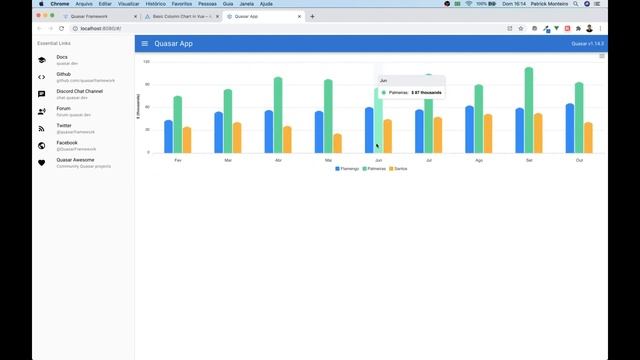The height and width of the screenshot is (360, 640).
Task: Open the Discord Chat Channel link
Action: (83, 94)
